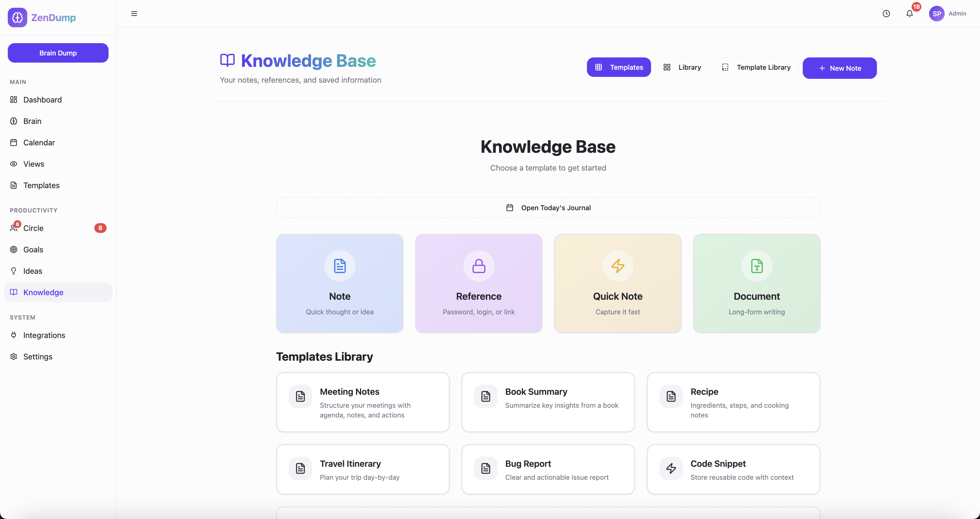980x519 pixels.
Task: Select the Meeting Notes template
Action: click(363, 402)
